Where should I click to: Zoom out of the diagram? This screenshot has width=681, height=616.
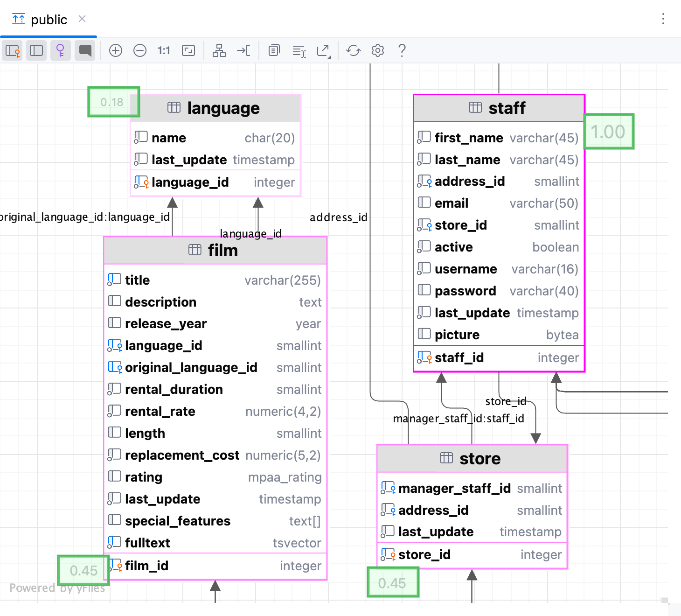pyautogui.click(x=140, y=50)
